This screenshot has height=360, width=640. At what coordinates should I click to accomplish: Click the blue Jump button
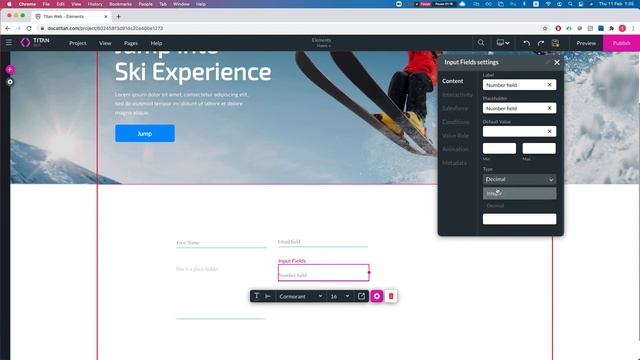[x=145, y=133]
